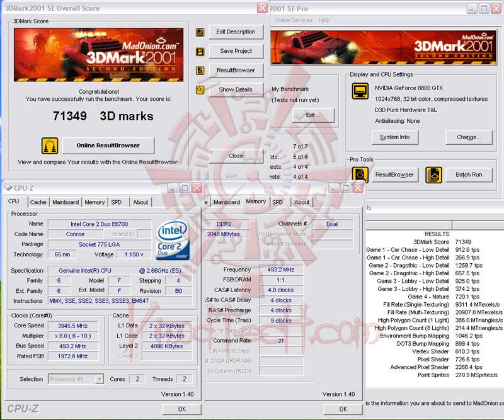Click the Core Speed value 3945.5 MHz
This screenshot has width=504, height=420.
click(x=72, y=326)
